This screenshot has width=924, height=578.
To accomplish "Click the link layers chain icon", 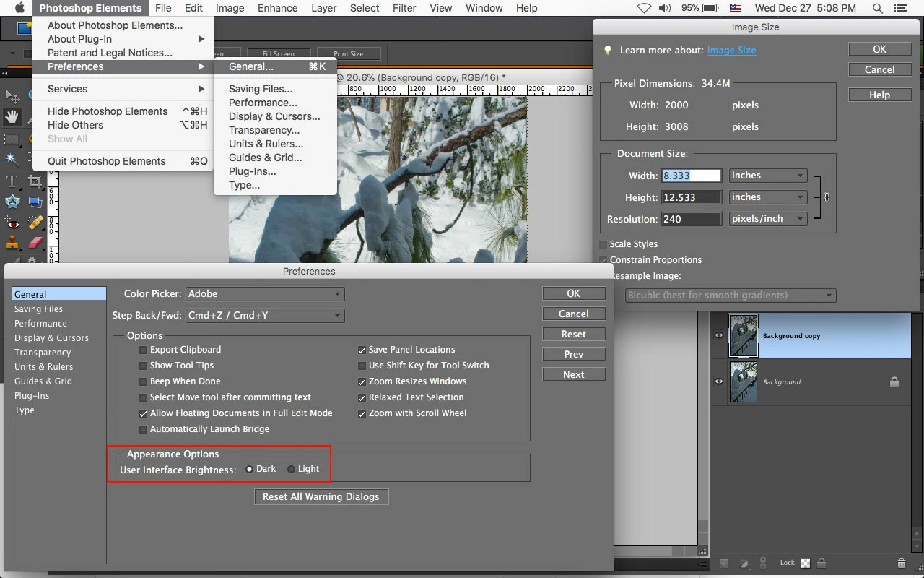I will pyautogui.click(x=763, y=564).
